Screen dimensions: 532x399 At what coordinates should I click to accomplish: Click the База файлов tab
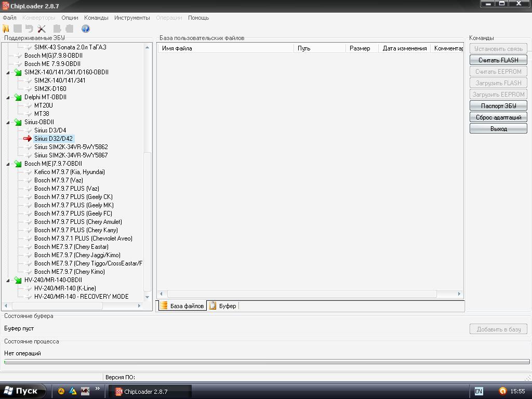pos(182,306)
